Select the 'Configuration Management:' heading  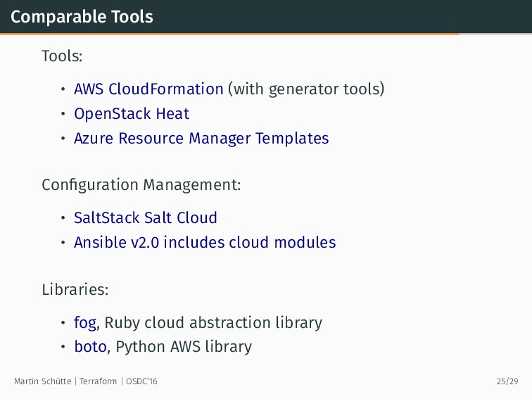[141, 185]
